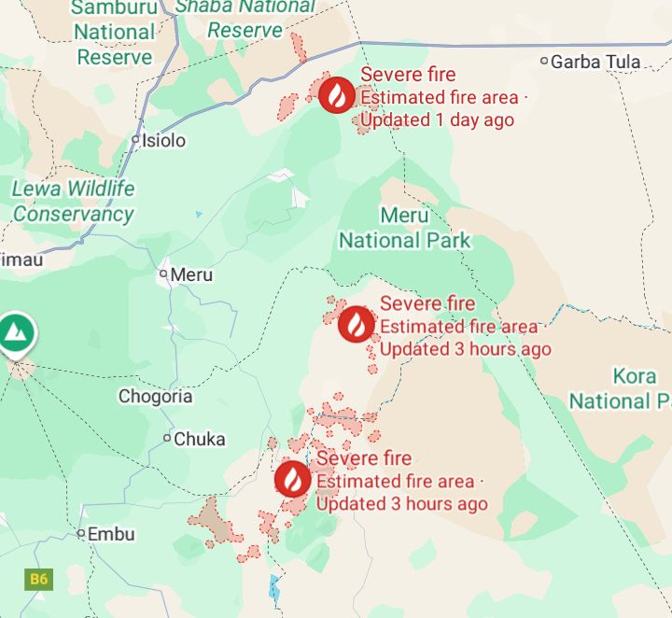Click the blue reservoir south of the fires
This screenshot has height=618, width=672.
[x=274, y=588]
